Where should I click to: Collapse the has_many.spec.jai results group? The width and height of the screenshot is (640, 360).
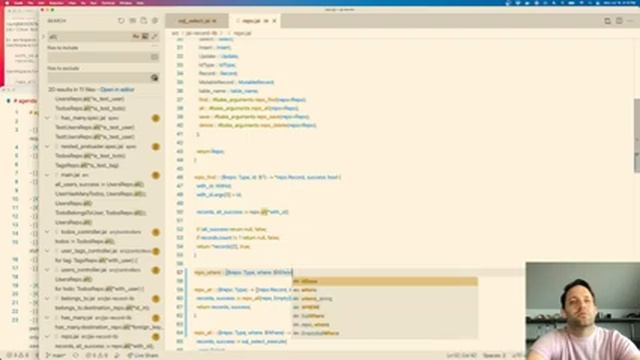[47, 118]
